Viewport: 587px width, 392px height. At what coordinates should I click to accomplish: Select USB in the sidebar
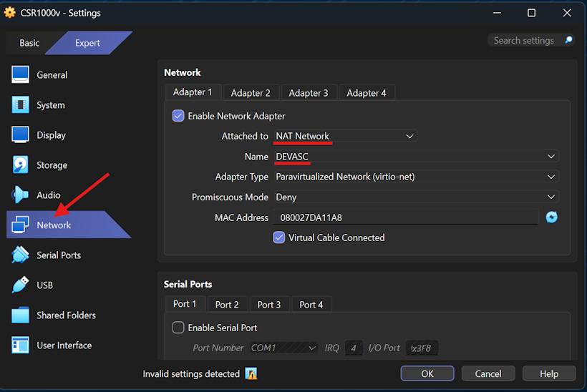point(44,285)
